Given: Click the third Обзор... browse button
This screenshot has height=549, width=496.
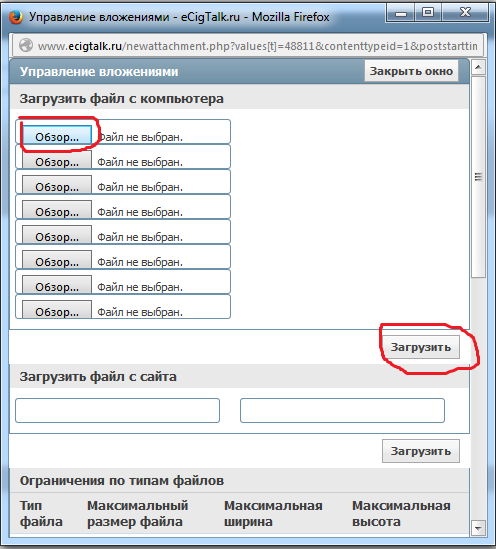Looking at the screenshot, I should [57, 185].
